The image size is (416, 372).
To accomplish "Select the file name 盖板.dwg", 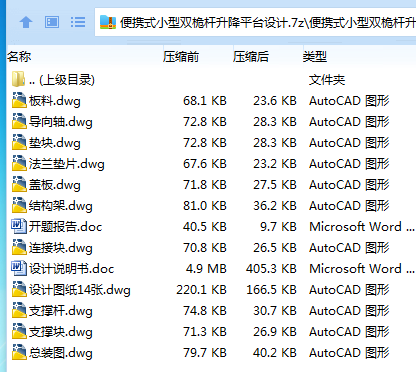I will pos(55,185).
